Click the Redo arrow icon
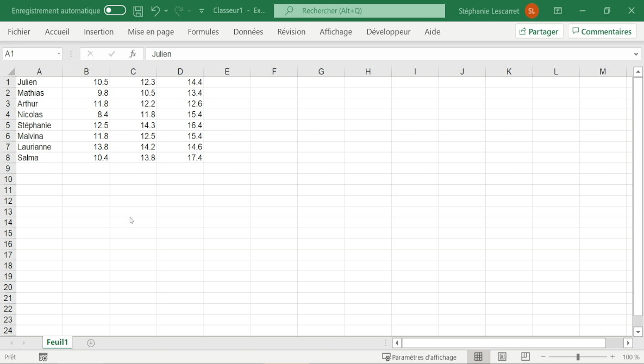644x364 pixels. (178, 11)
